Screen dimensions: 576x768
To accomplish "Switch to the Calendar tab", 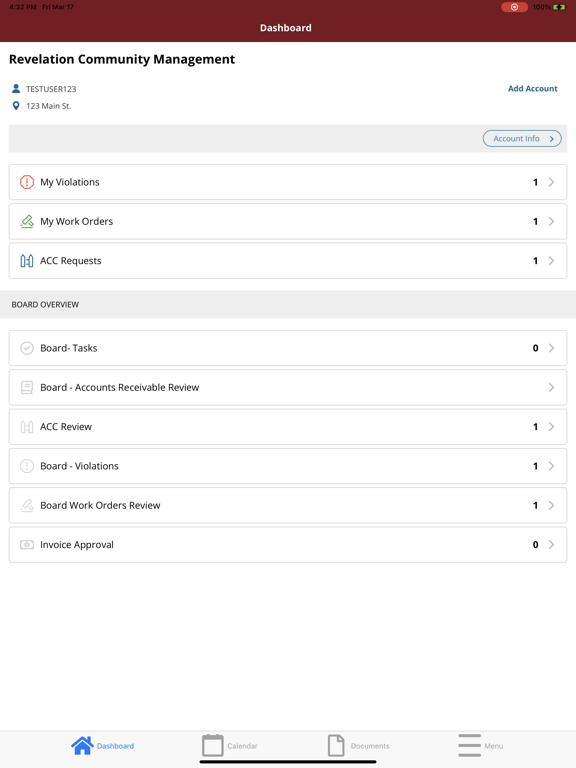I will click(230, 745).
